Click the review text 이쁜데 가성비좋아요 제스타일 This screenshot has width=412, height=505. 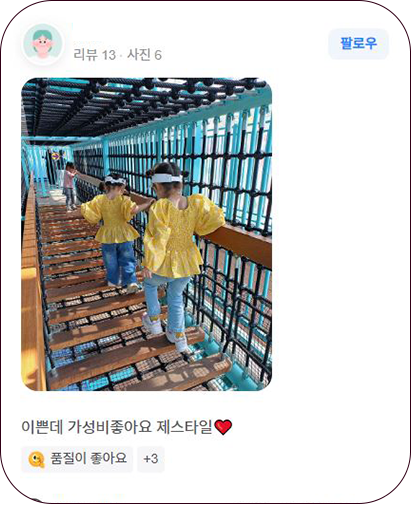[x=117, y=427]
